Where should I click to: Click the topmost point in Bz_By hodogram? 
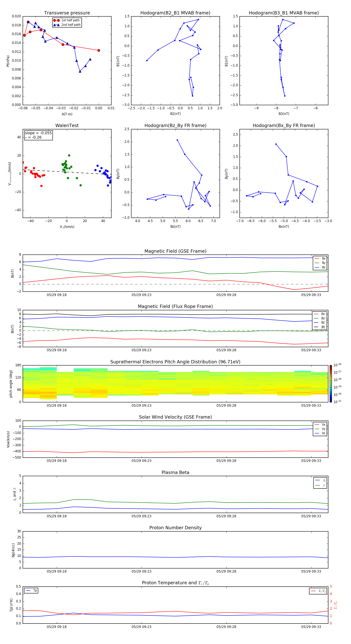coord(177,140)
